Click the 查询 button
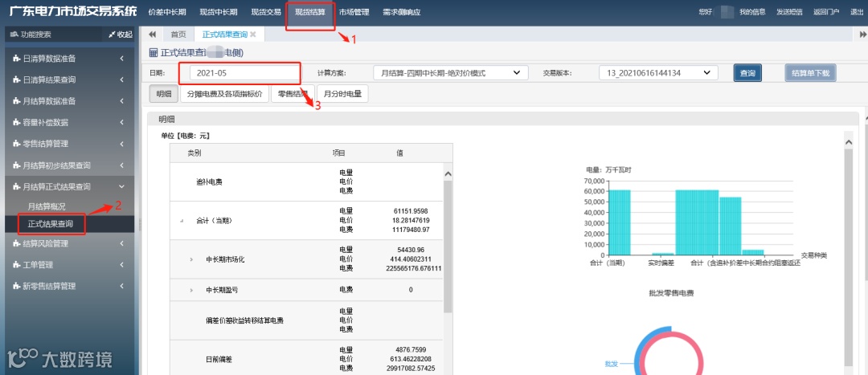This screenshot has width=868, height=375. 747,73
